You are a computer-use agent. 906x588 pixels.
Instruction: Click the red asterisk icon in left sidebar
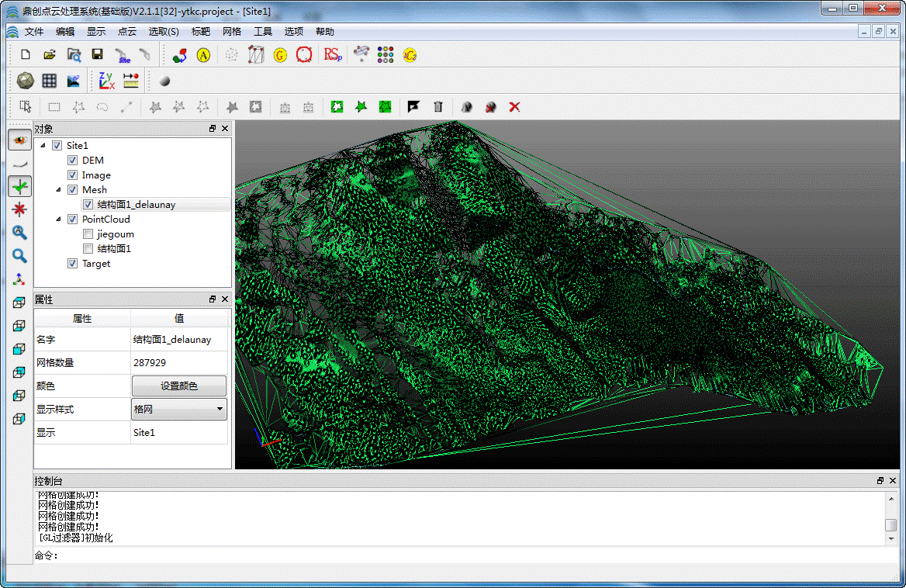point(19,209)
